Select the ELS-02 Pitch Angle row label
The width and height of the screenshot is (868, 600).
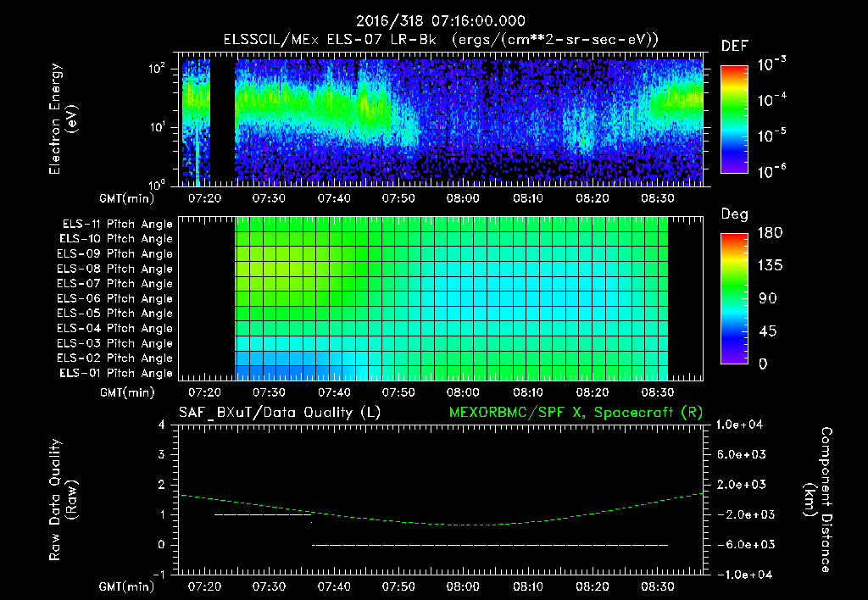click(x=115, y=358)
